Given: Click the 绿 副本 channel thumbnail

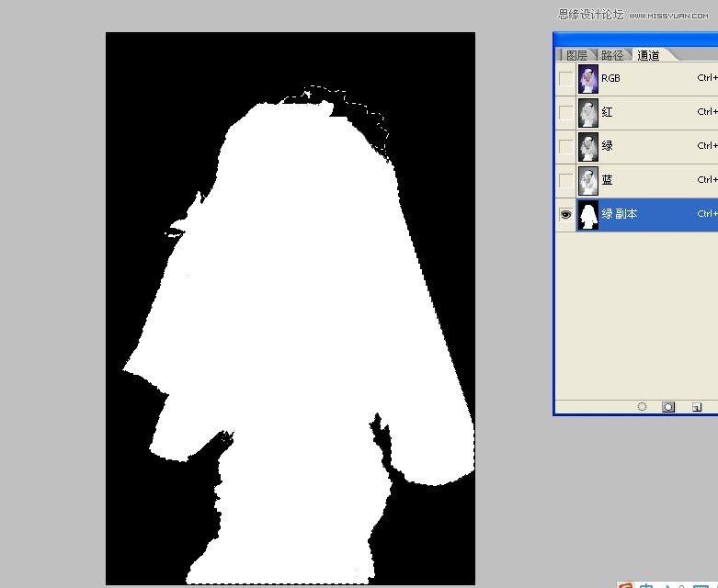Looking at the screenshot, I should point(588,214).
